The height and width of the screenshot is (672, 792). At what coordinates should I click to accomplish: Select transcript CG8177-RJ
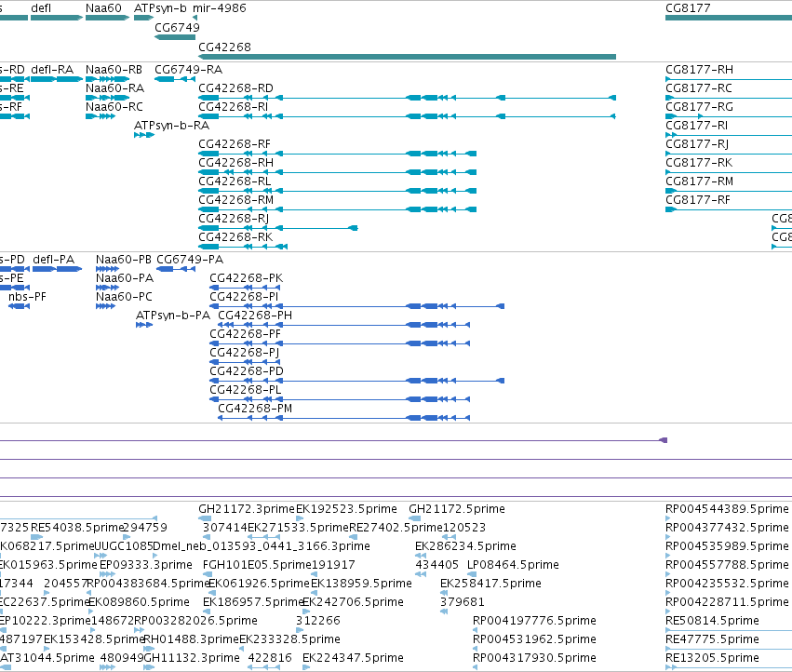(729, 154)
